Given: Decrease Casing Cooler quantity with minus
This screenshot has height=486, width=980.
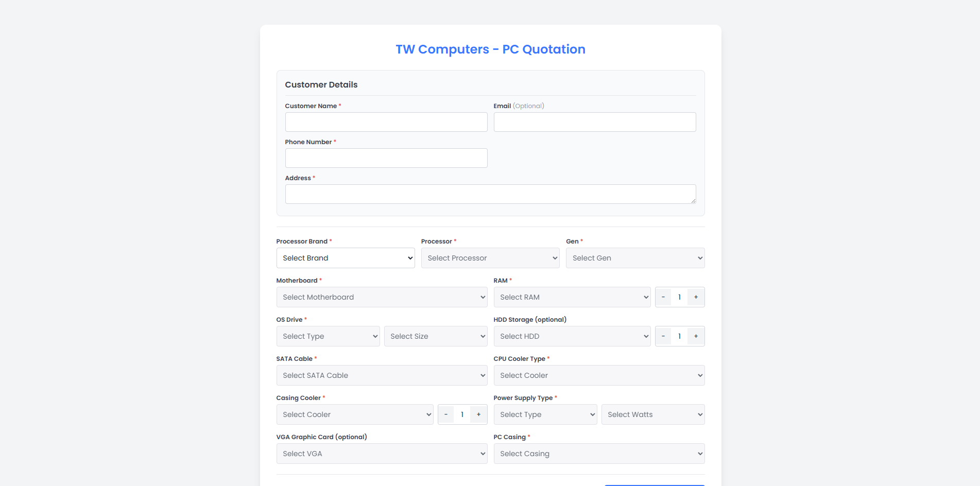Looking at the screenshot, I should [x=446, y=414].
